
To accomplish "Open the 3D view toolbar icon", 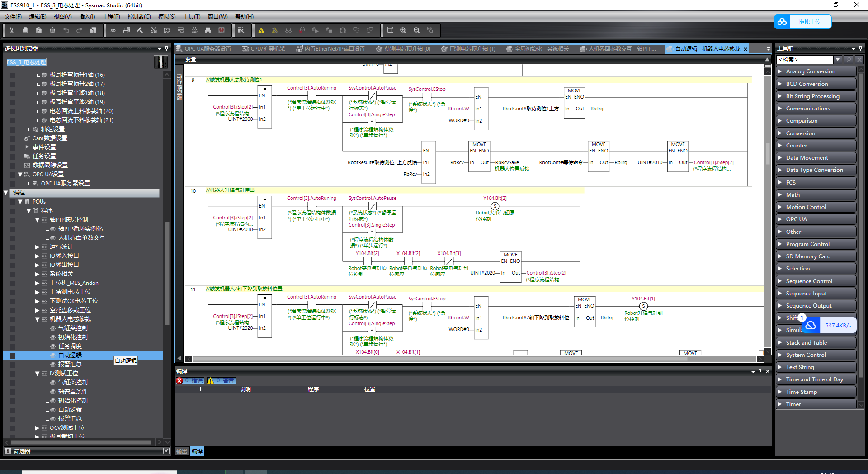I will click(x=113, y=30).
